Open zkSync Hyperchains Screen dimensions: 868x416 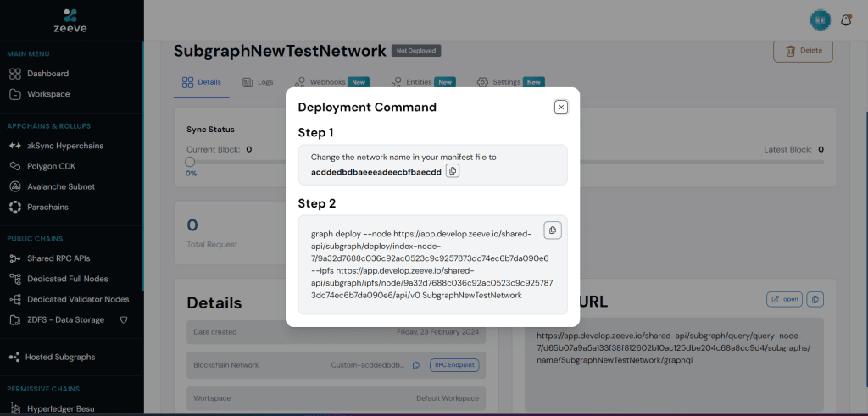pyautogui.click(x=64, y=146)
